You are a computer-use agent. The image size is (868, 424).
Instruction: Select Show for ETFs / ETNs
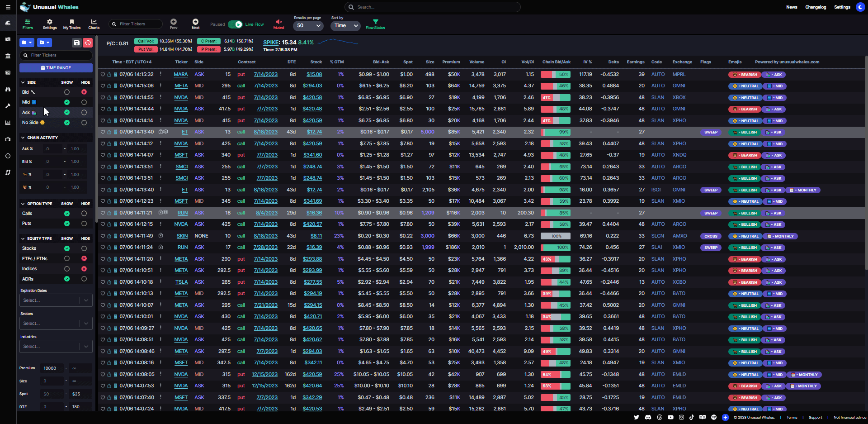(67, 258)
